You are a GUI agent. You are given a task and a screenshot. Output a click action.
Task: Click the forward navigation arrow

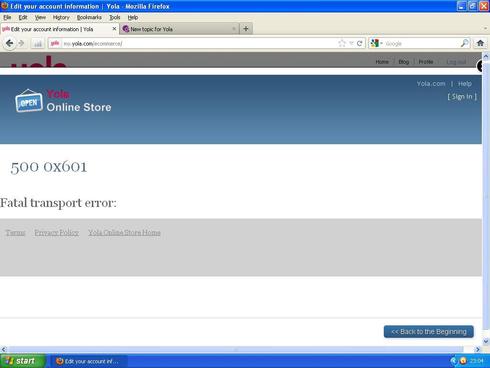pyautogui.click(x=22, y=43)
